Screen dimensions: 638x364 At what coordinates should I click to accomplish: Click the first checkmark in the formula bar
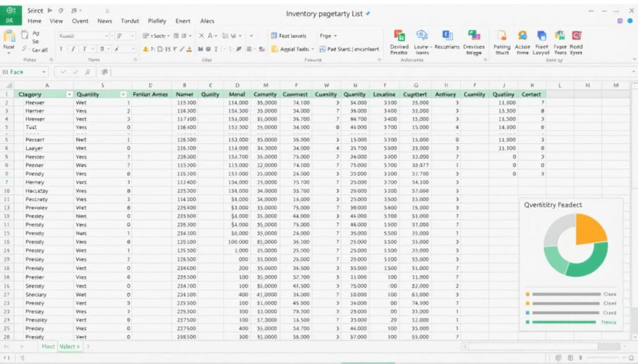63,72
